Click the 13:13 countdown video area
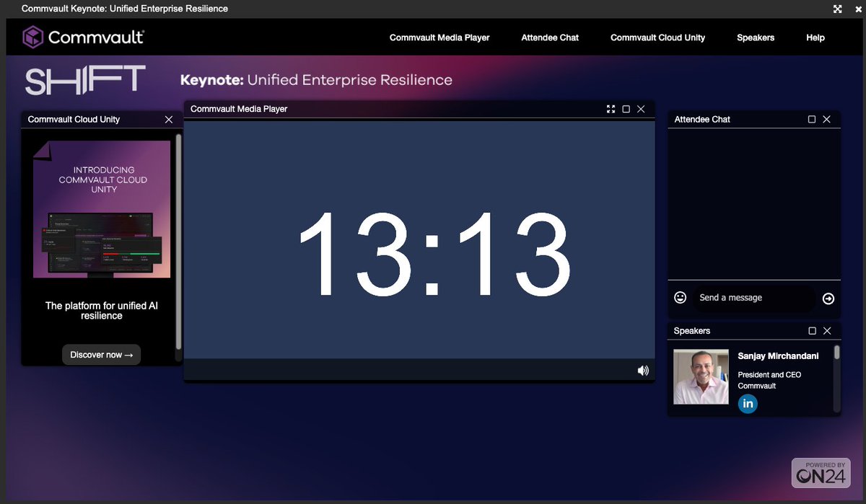 [419, 240]
